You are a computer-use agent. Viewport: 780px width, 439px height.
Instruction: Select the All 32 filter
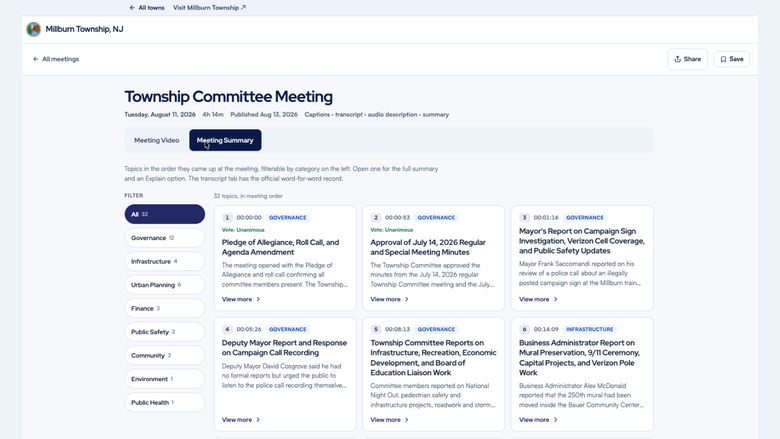tap(165, 214)
